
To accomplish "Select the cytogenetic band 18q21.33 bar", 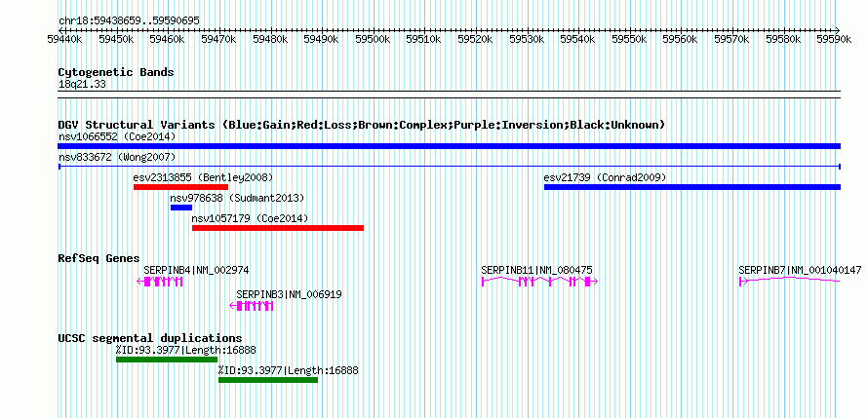I will [x=449, y=95].
